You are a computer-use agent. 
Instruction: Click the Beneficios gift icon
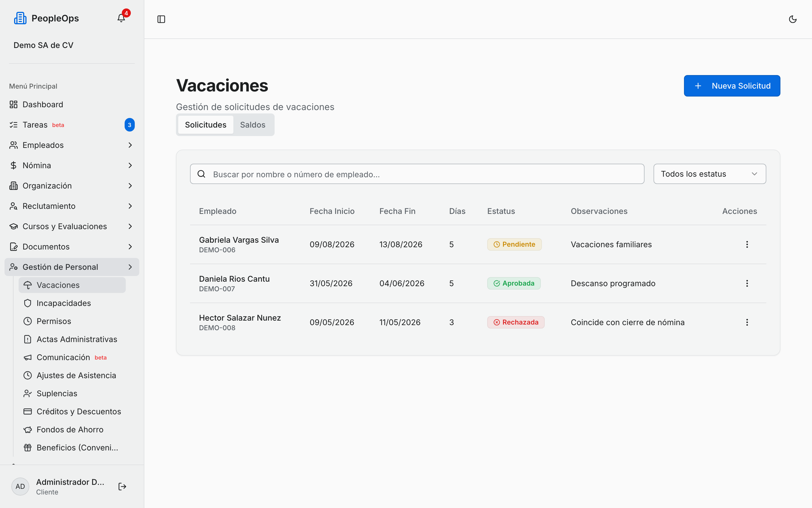click(28, 448)
